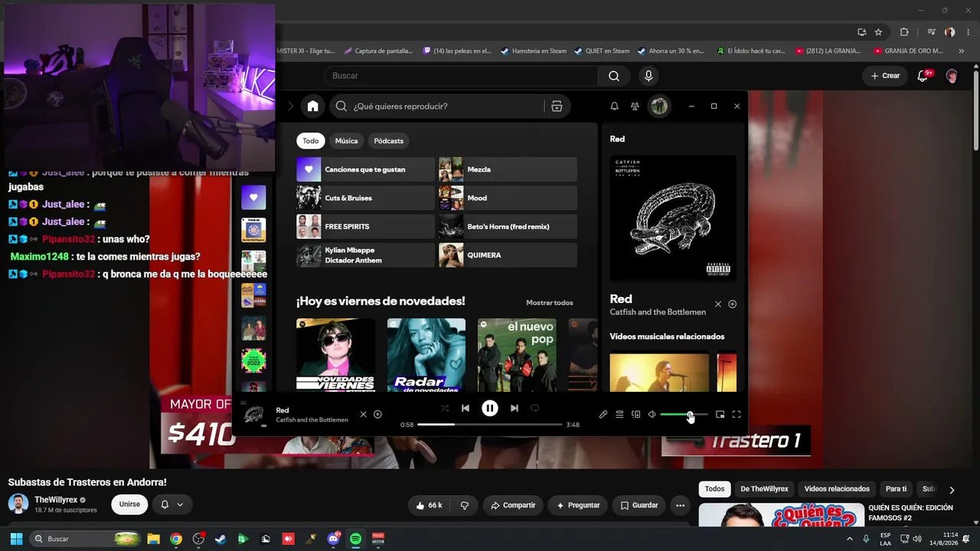Show hidden system tray icons
Image resolution: width=980 pixels, height=551 pixels.
coord(849,539)
